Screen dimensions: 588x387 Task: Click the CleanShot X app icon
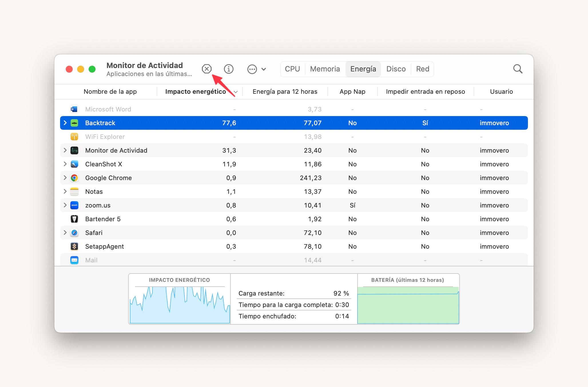click(74, 164)
